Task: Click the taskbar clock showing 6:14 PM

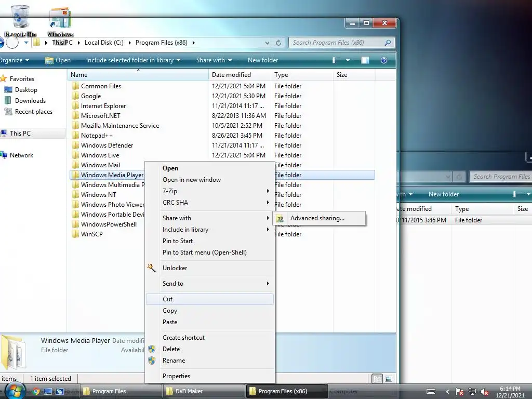Action: 510,392
